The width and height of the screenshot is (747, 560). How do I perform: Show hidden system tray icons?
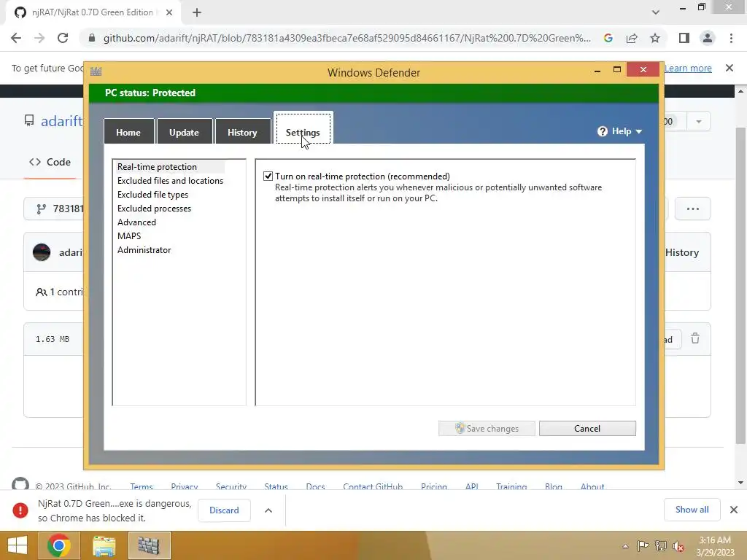[625, 546]
